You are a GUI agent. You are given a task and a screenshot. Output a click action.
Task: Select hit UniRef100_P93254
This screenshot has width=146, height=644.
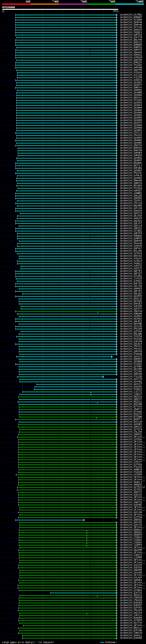(x=131, y=336)
